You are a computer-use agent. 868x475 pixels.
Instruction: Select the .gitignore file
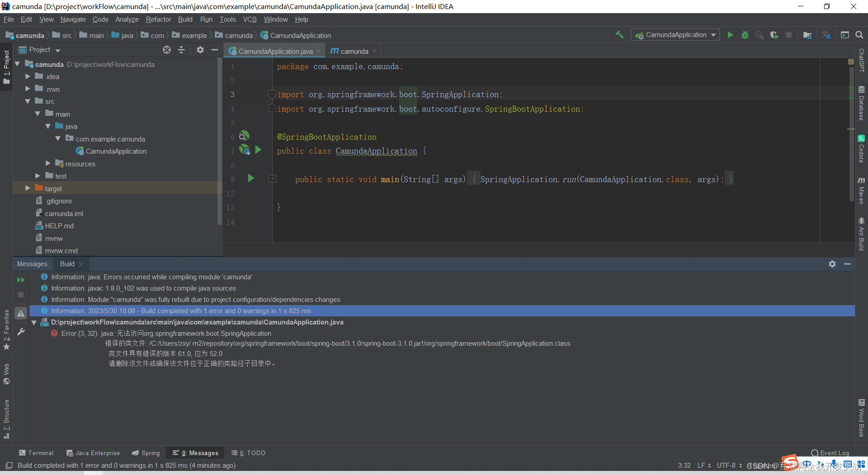pos(58,201)
